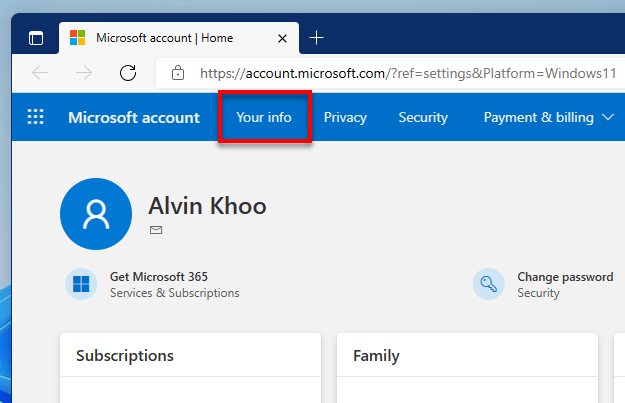The width and height of the screenshot is (625, 403).
Task: Open the Get Microsoft 365 link
Action: tap(159, 277)
